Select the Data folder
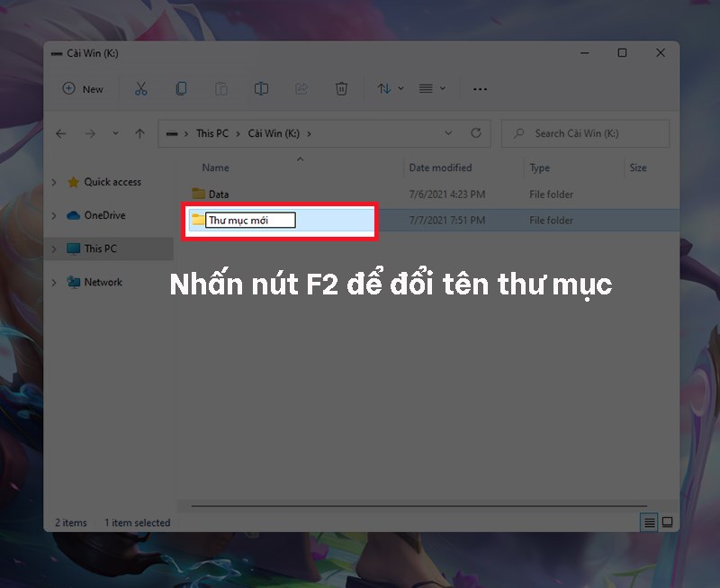The image size is (720, 588). click(x=217, y=194)
